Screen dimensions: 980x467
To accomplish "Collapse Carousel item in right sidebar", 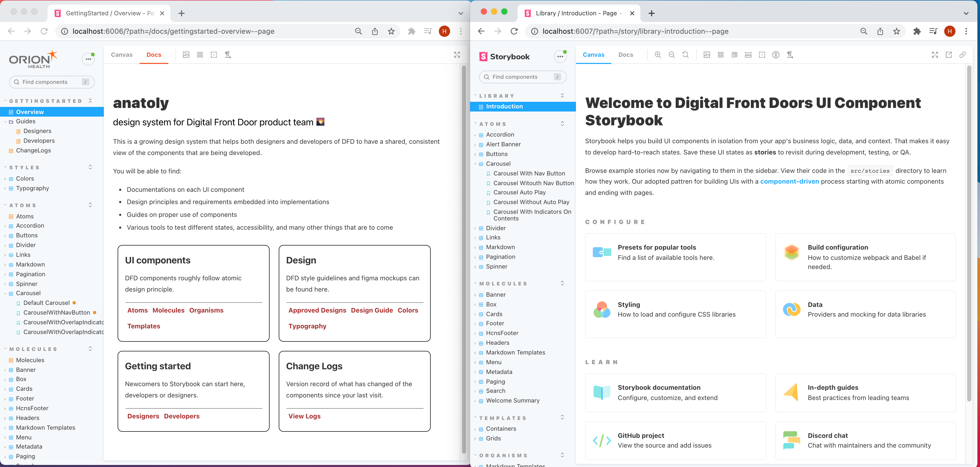I will [498, 164].
